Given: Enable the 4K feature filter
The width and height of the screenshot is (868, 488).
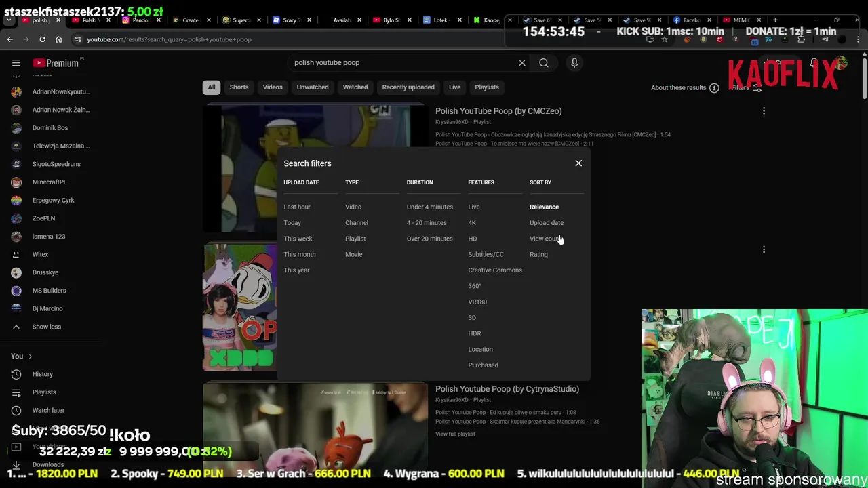Looking at the screenshot, I should [472, 223].
